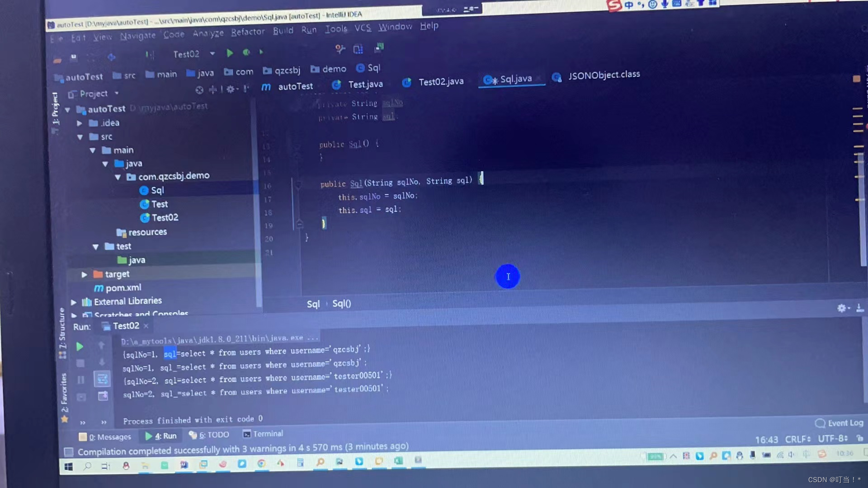The width and height of the screenshot is (868, 488).
Task: Open the Window menu
Action: point(395,27)
